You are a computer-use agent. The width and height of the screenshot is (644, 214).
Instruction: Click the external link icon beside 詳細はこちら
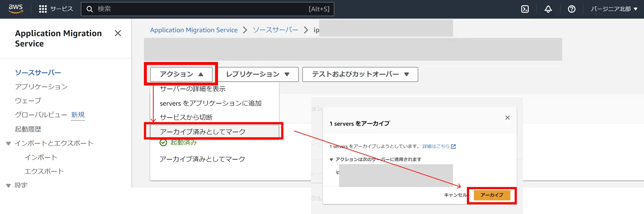tap(453, 147)
